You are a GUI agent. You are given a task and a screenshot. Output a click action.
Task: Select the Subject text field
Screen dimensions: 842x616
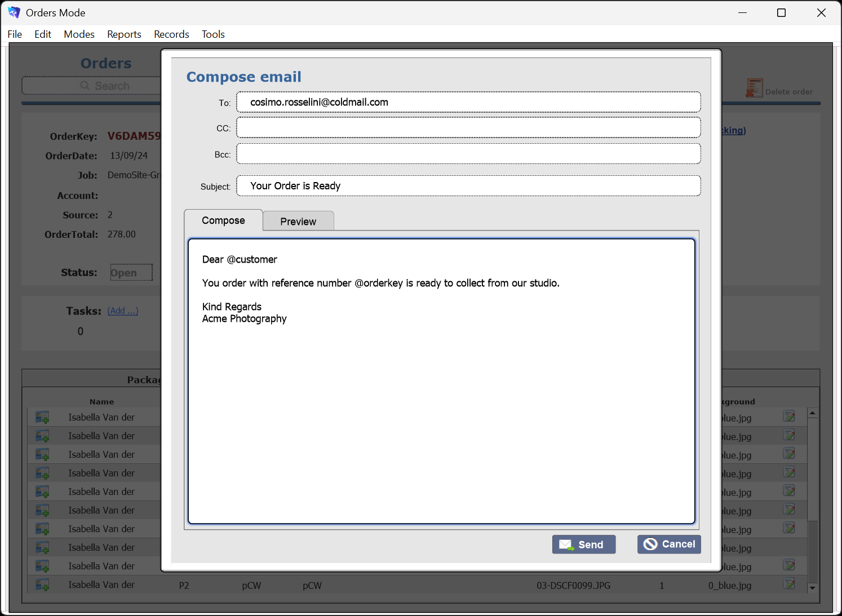click(x=468, y=185)
